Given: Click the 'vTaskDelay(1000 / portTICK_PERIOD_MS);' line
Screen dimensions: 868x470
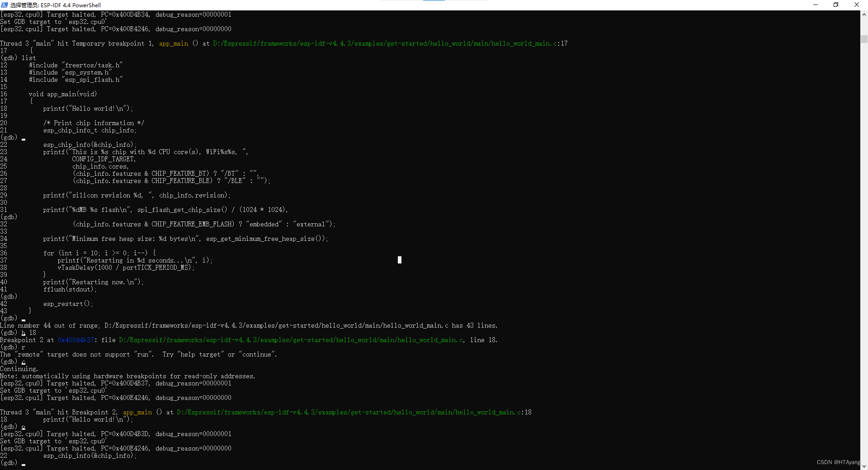Looking at the screenshot, I should click(126, 268).
